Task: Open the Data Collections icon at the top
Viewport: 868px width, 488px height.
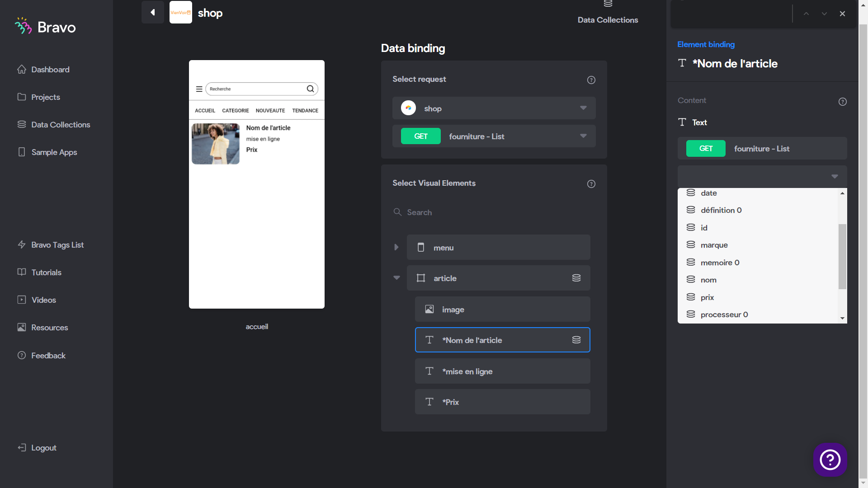Action: [x=608, y=4]
